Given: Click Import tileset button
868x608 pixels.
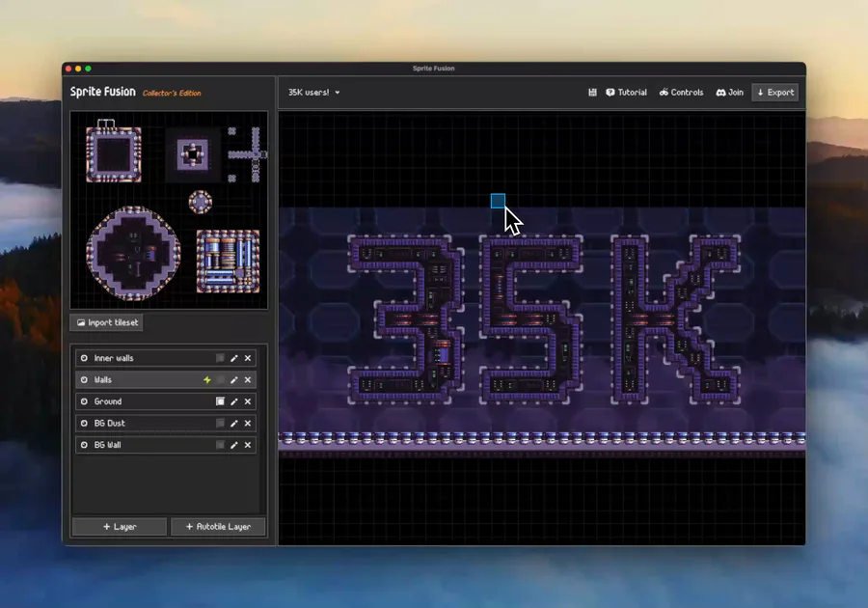Looking at the screenshot, I should click(x=107, y=322).
